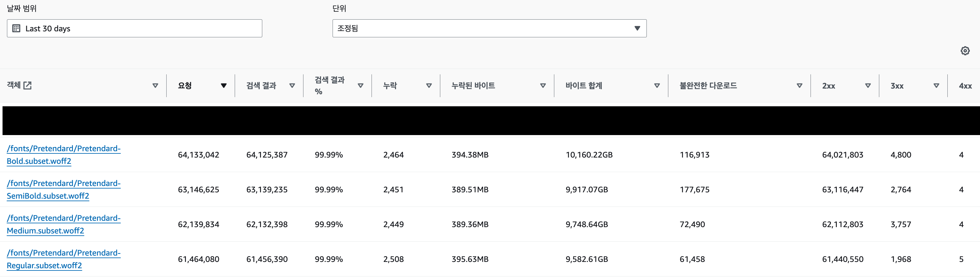Open Pretendard-Bold.subset.woff2 link

coord(64,155)
